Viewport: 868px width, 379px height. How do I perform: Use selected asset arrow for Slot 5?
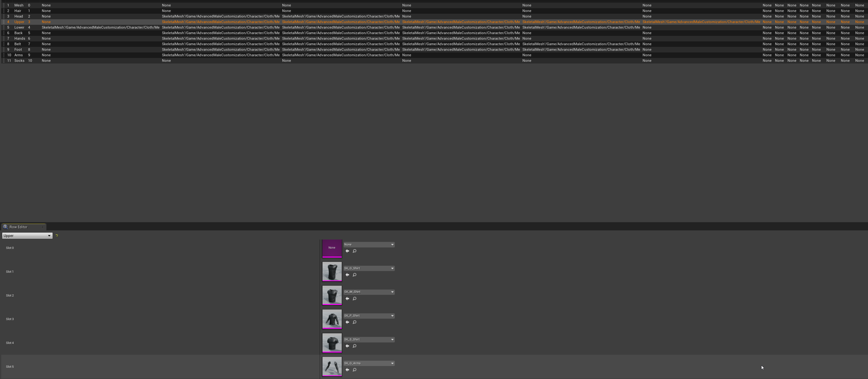347,370
